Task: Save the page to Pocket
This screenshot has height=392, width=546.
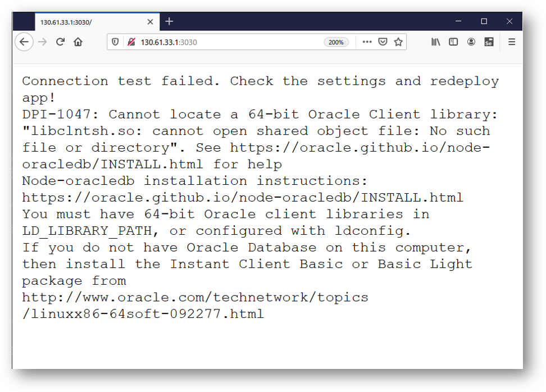Action: 383,42
